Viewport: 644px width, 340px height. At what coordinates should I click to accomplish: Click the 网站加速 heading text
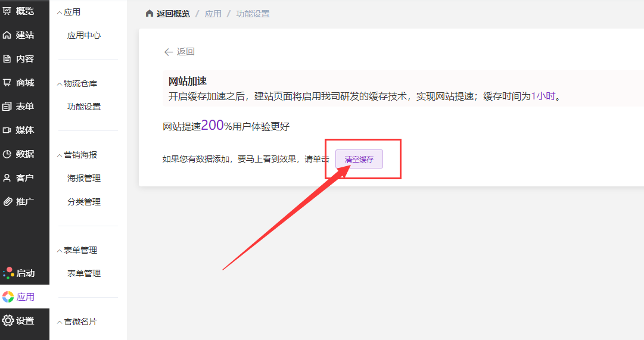click(188, 82)
